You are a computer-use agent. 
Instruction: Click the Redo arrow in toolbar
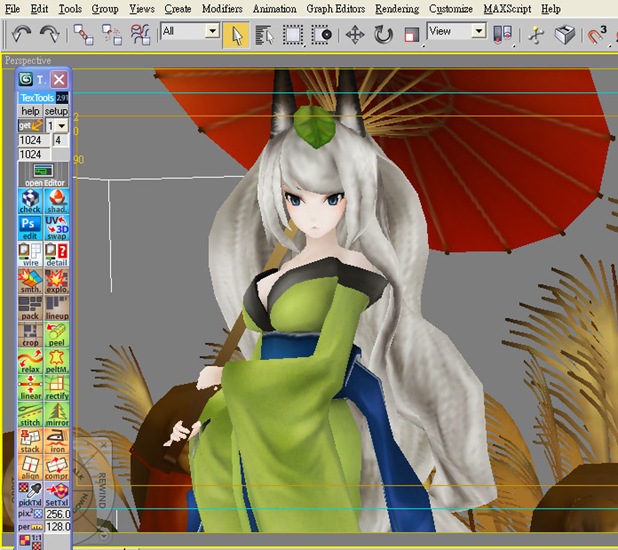50,34
